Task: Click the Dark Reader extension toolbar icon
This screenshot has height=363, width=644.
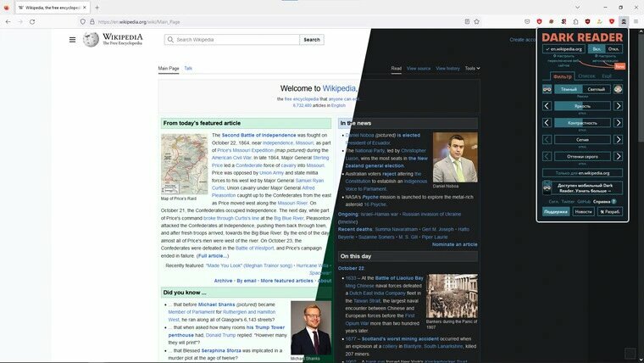Action: pos(624,21)
